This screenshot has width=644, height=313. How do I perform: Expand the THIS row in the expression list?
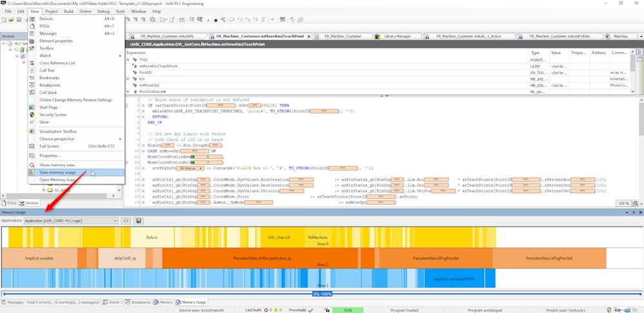[128, 60]
